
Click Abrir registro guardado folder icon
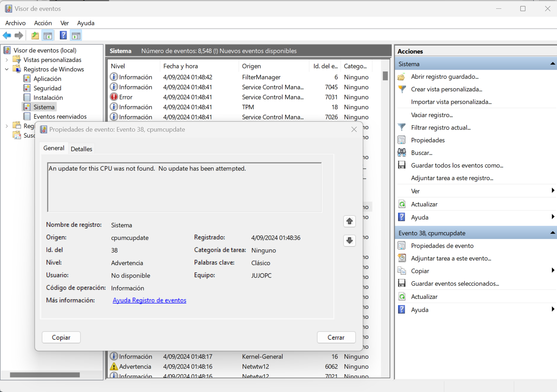click(402, 77)
